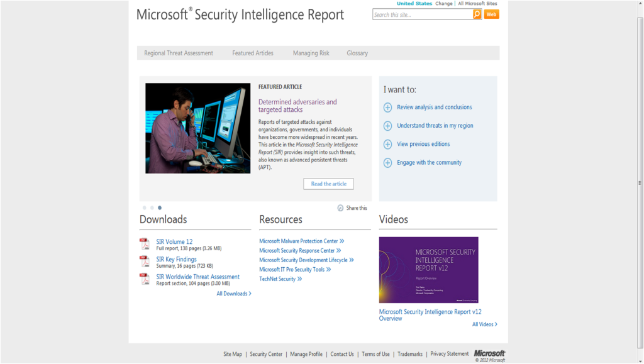The height and width of the screenshot is (364, 644).
Task: Download SIR Worldwide Threat Assessment link
Action: point(197,277)
